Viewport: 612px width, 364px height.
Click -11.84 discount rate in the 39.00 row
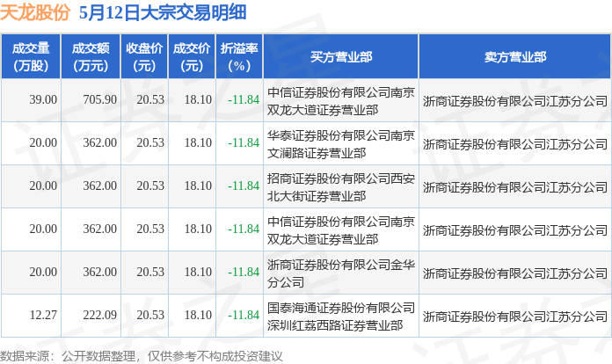click(x=244, y=100)
